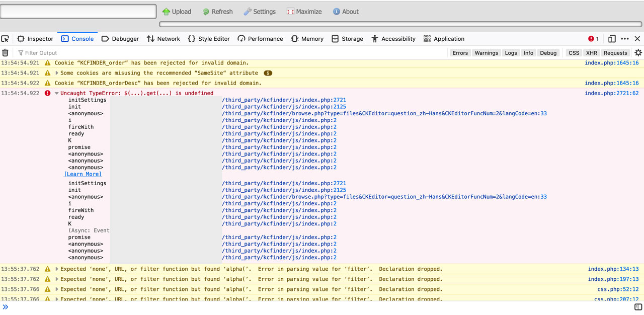Collapse the Uncaught TypeError stack trace
Image resolution: width=644 pixels, height=315 pixels.
(57, 93)
